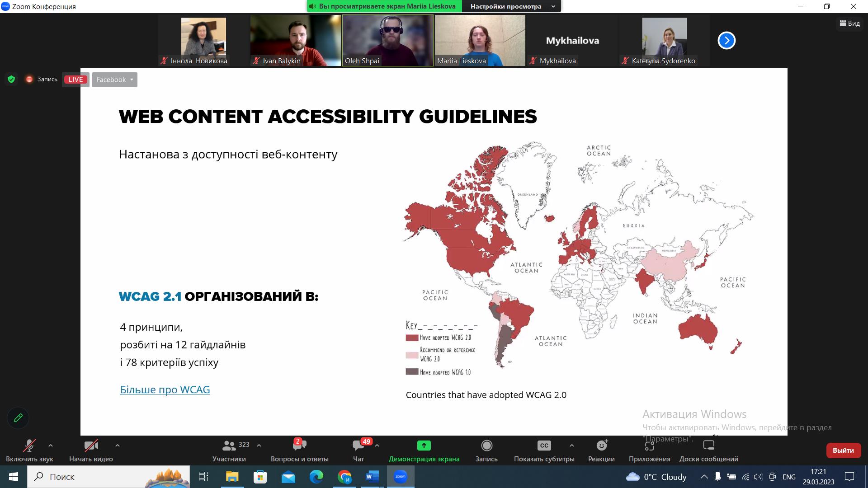The image size is (868, 488).
Task: Expand audio options arrow next to microphone
Action: (51, 446)
